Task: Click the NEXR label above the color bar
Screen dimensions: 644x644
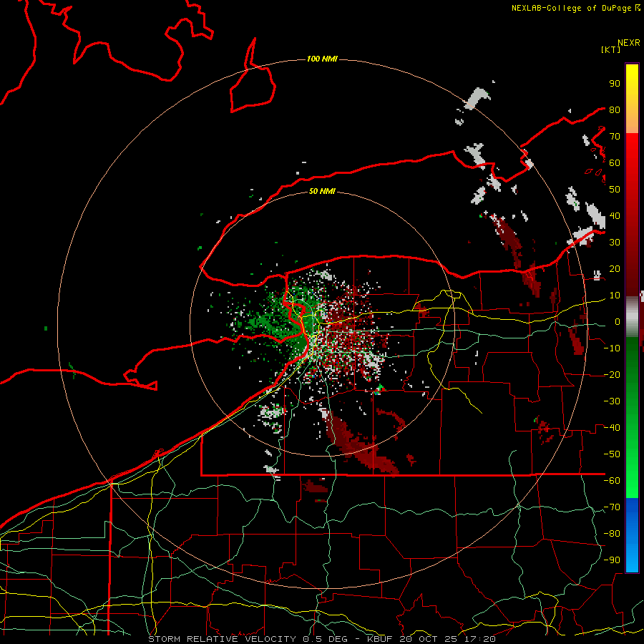Action: (629, 43)
